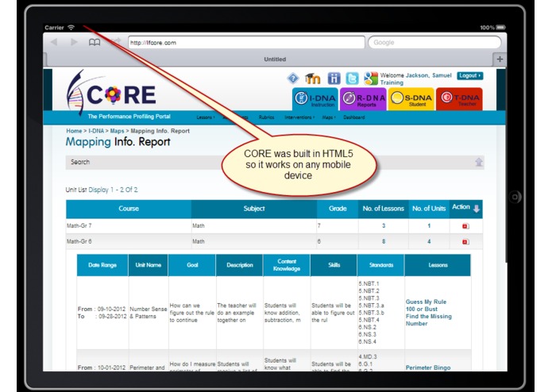The image size is (552, 392).
Task: Click the red action icon for Math-Gr 6
Action: coord(465,242)
